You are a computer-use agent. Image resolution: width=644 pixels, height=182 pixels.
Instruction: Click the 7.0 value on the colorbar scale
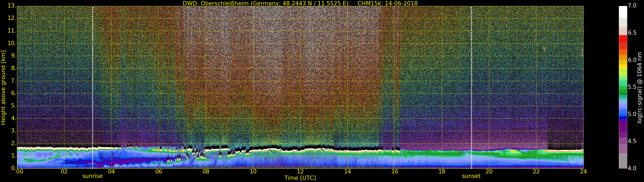(632, 6)
